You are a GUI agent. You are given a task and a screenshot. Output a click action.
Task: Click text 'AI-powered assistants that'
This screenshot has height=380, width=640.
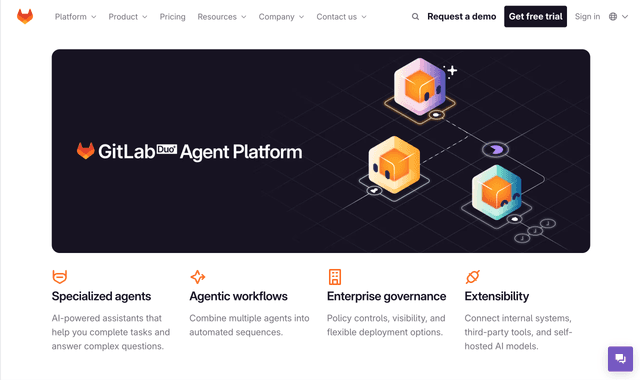coord(107,318)
